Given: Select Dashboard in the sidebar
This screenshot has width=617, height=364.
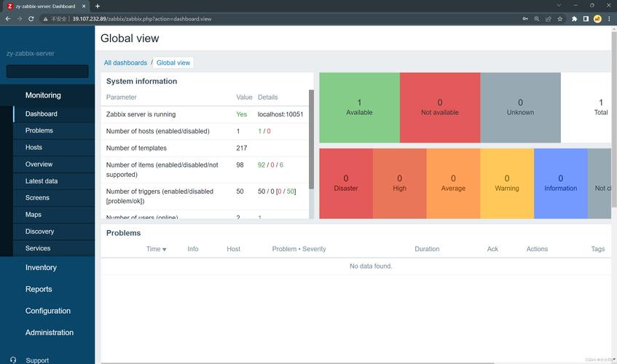Looking at the screenshot, I should tap(54, 114).
